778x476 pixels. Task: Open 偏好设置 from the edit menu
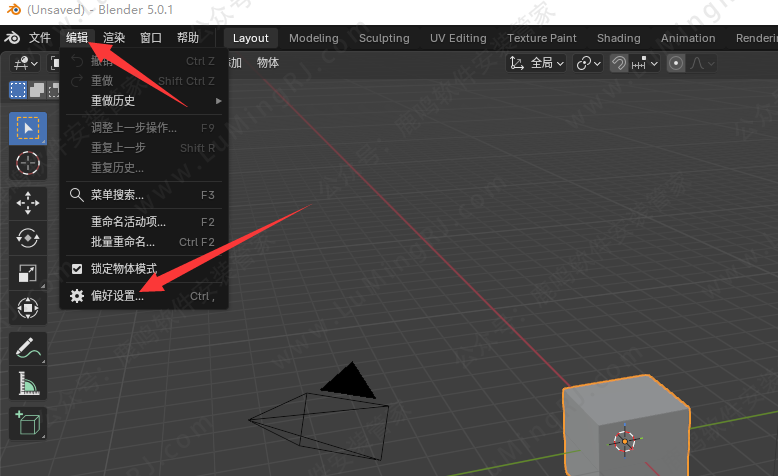117,296
